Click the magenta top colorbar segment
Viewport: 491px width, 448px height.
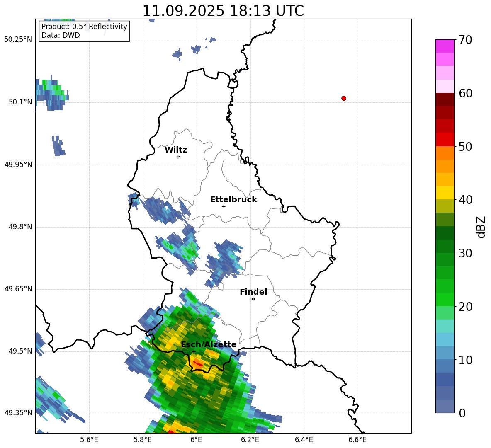pyautogui.click(x=445, y=46)
